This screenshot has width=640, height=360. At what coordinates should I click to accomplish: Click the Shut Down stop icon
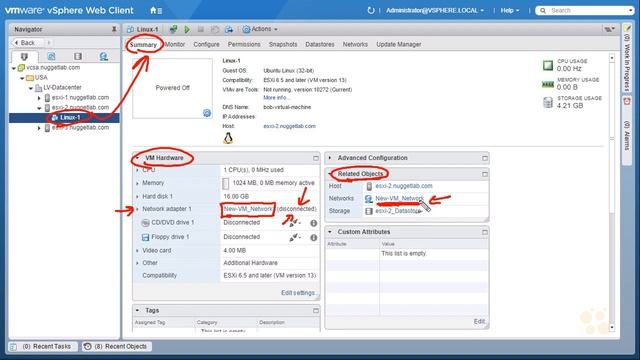pyautogui.click(x=201, y=29)
